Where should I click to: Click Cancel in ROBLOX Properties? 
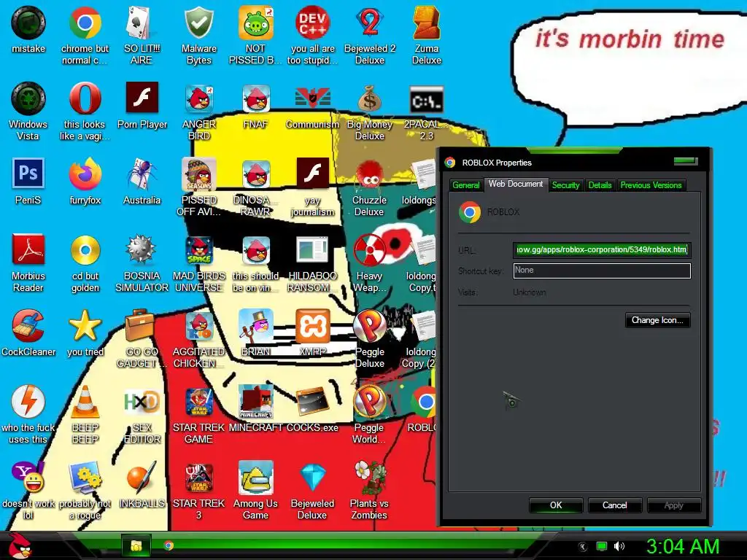614,505
